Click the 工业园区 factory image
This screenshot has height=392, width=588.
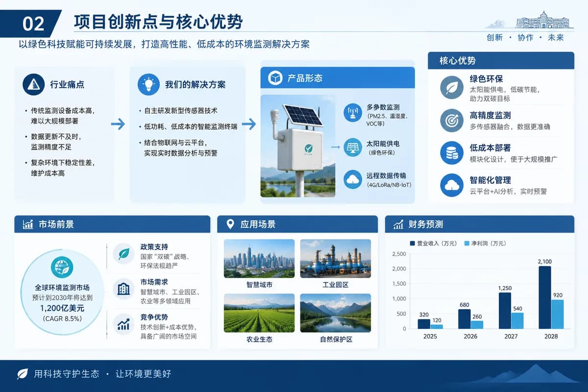[335, 259]
